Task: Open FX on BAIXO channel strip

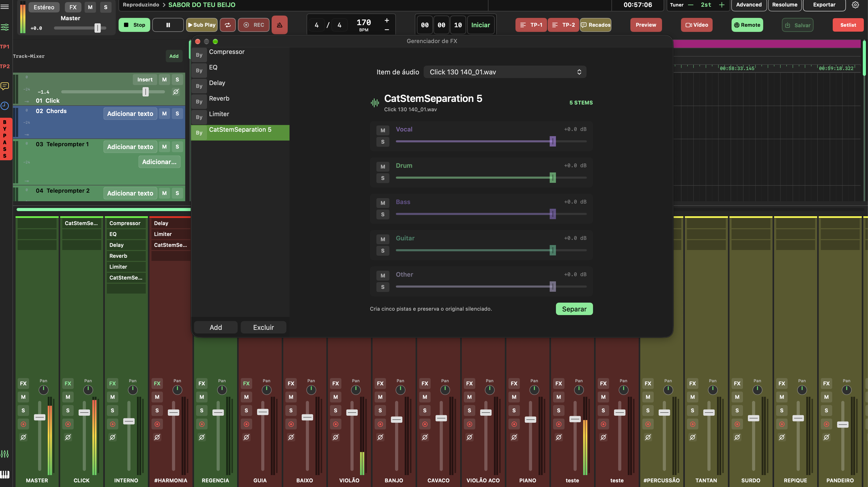Action: [x=291, y=383]
